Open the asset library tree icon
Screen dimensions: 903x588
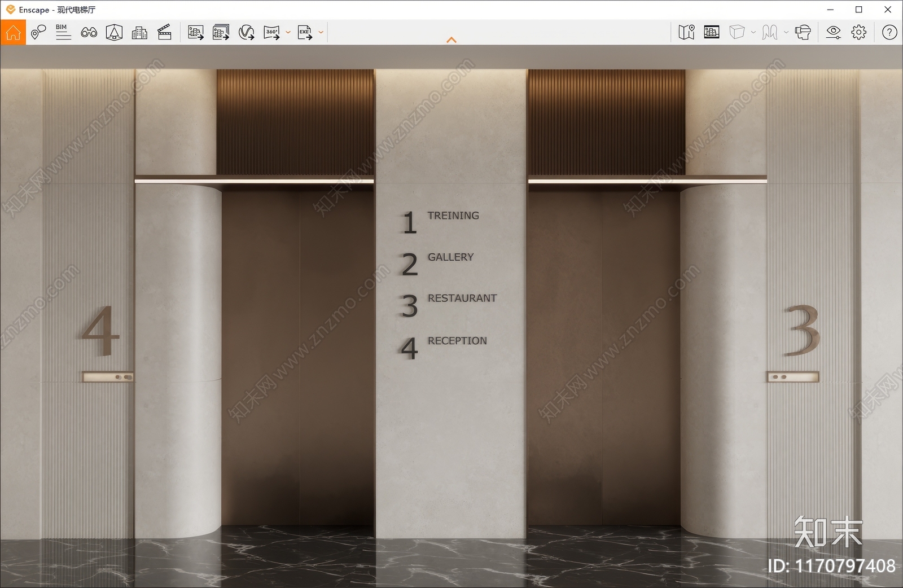tap(114, 32)
